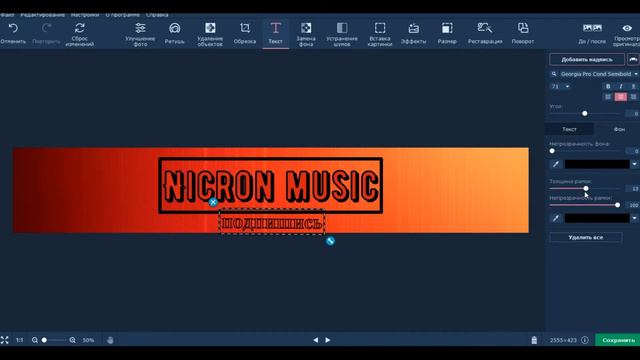Switch to the Текст tab in panel

(x=569, y=129)
